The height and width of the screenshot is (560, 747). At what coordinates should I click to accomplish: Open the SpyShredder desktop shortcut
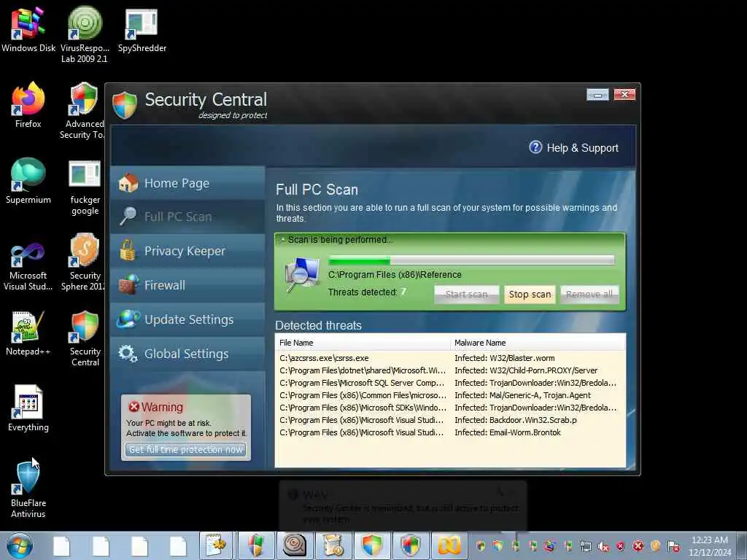tap(142, 29)
